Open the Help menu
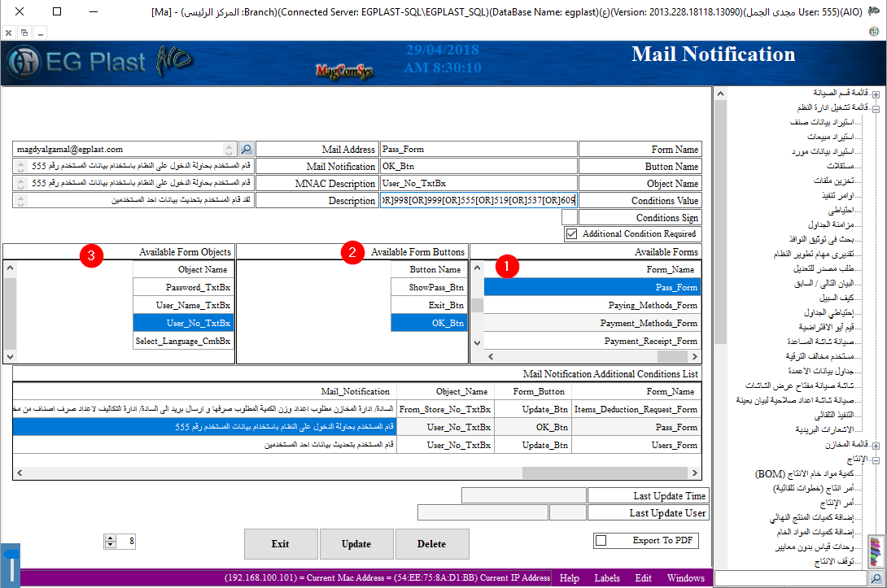Viewport: 887px width, 588px height. [569, 577]
